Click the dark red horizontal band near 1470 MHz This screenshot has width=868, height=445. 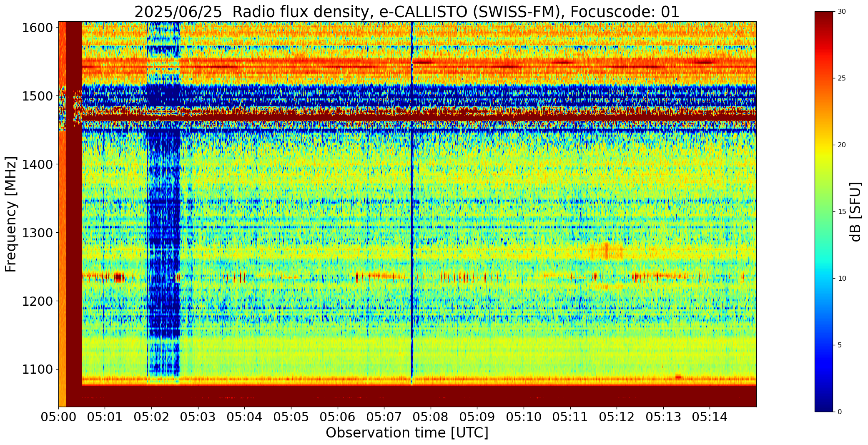tap(419, 118)
